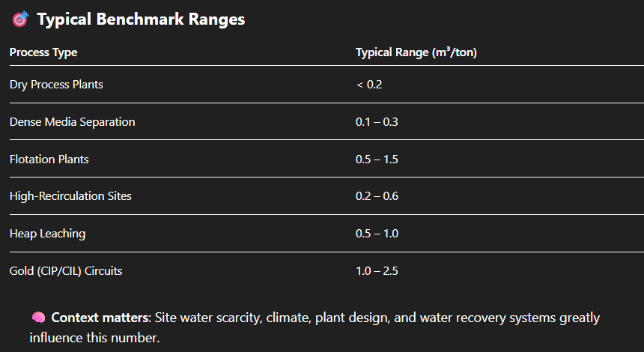Click the words 'influence this number'

pyautogui.click(x=94, y=337)
